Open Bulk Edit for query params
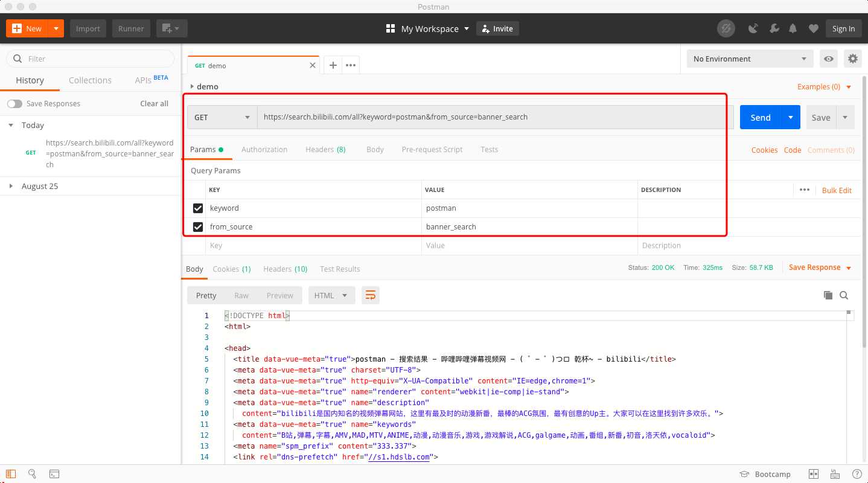The width and height of the screenshot is (868, 483). (837, 190)
